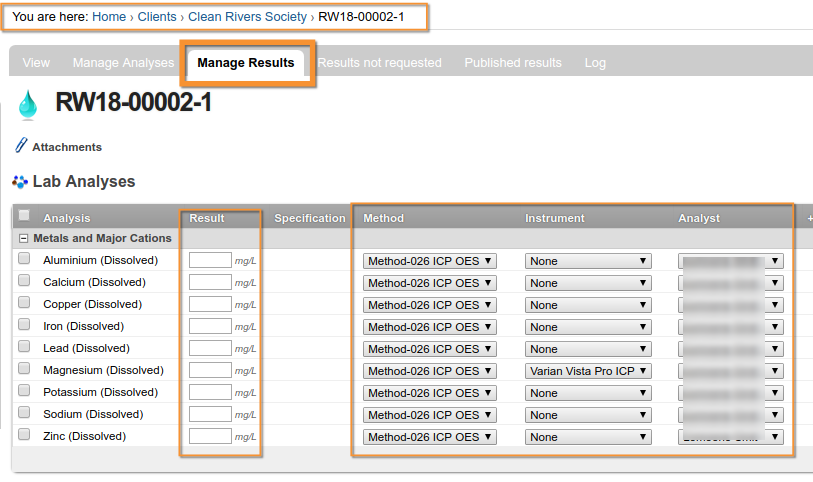
Task: Go to the Log tab
Action: pos(595,63)
